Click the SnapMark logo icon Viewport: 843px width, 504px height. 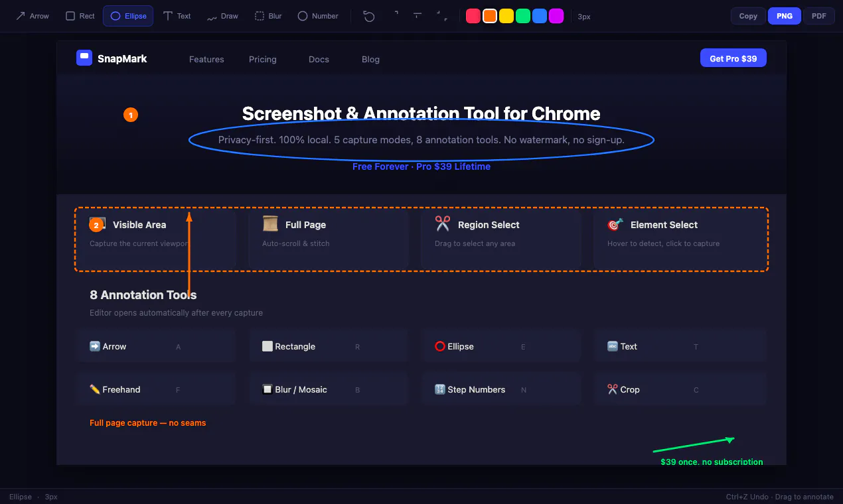[x=84, y=58]
